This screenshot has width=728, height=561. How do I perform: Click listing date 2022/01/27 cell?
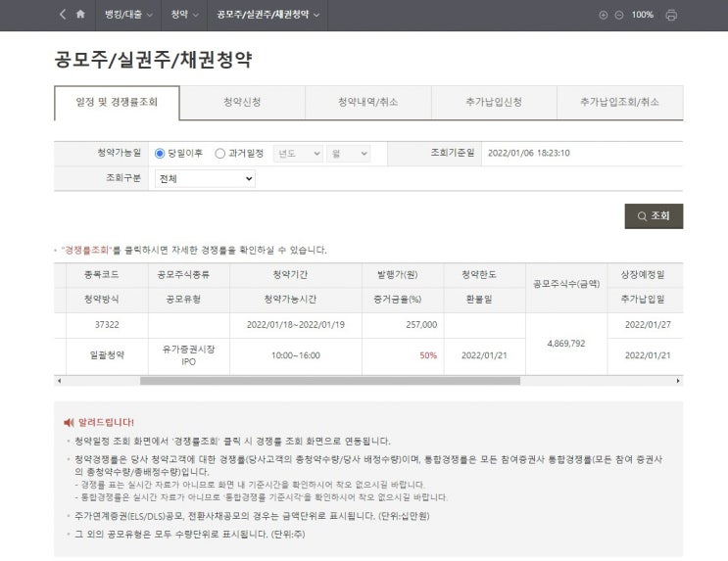tap(646, 325)
